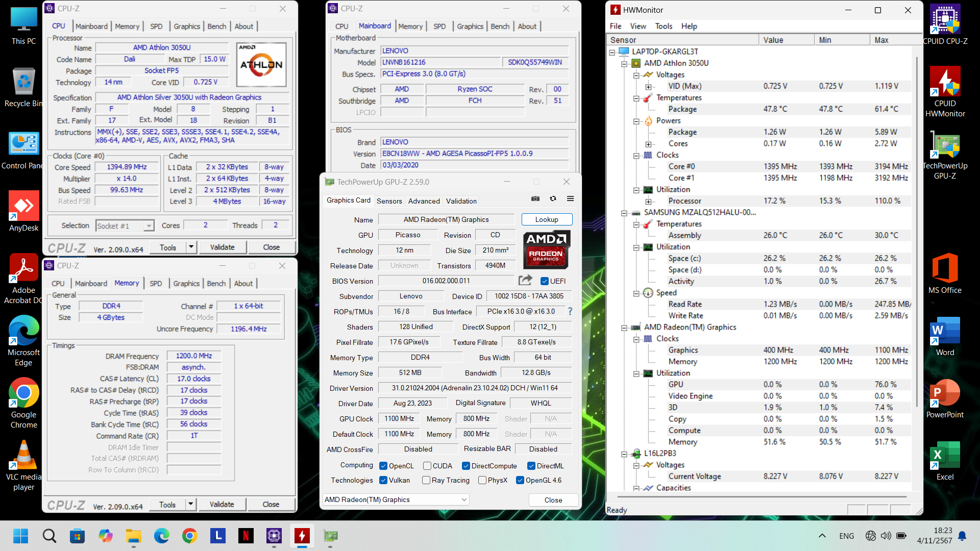
Task: Expand the Cores power entry
Action: [x=649, y=144]
